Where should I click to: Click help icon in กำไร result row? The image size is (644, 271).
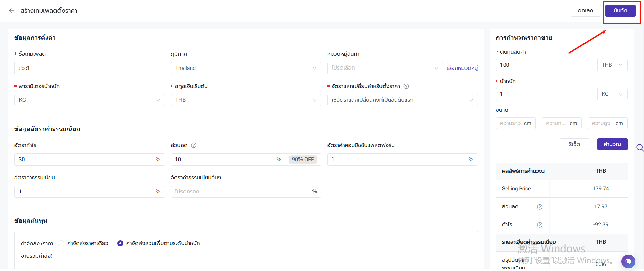coord(539,225)
